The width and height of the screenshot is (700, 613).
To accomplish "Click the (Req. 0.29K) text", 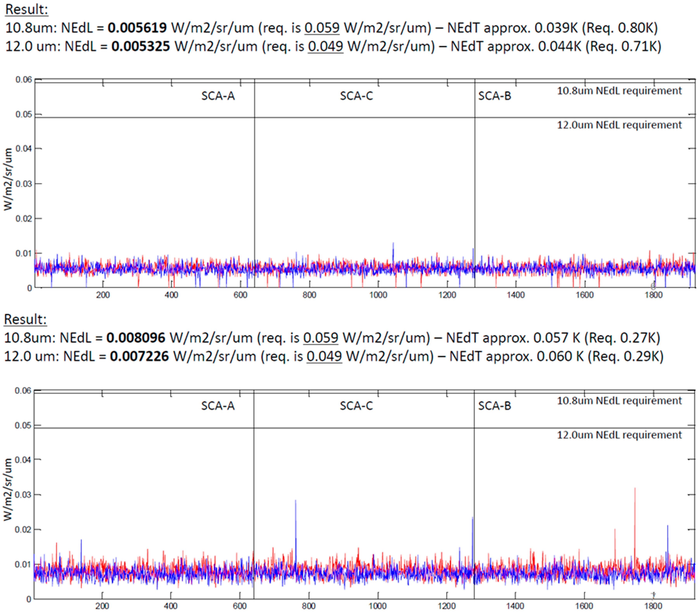I will coord(626,356).
